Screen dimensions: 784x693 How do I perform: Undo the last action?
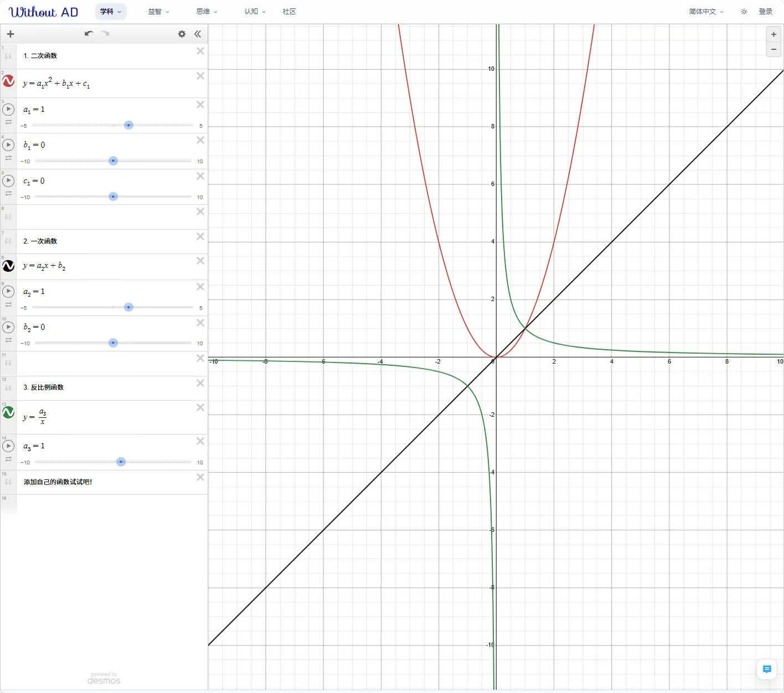[x=89, y=34]
